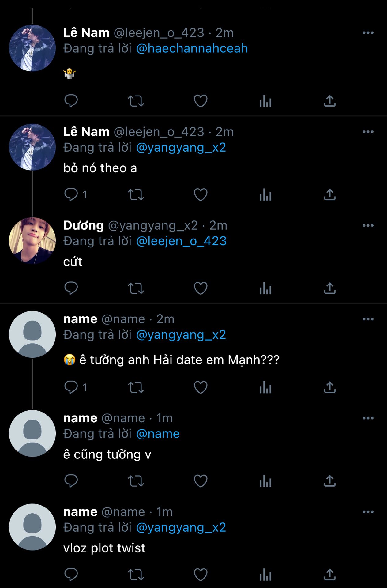Open Lê Nam's avatar on shrug tweet

coord(32,48)
